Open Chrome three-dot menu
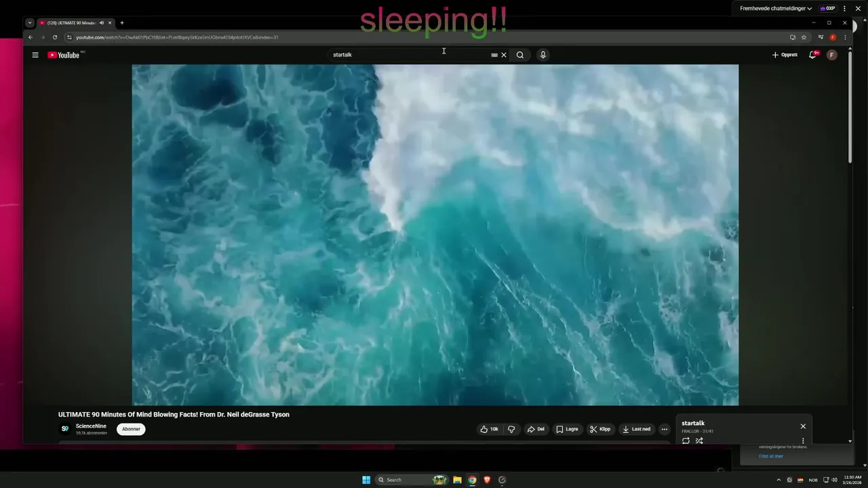Image resolution: width=868 pixels, height=488 pixels. [845, 37]
